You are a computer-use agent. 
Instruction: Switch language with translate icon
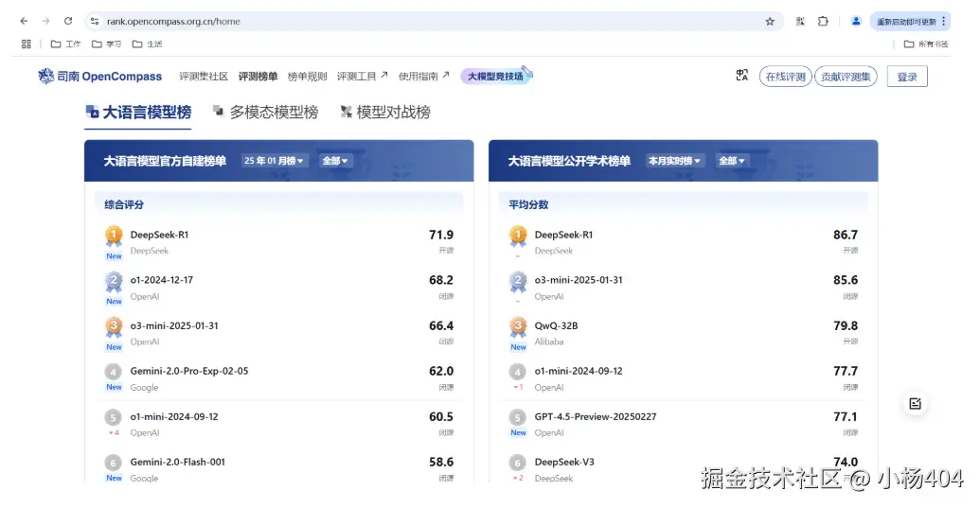click(x=742, y=76)
